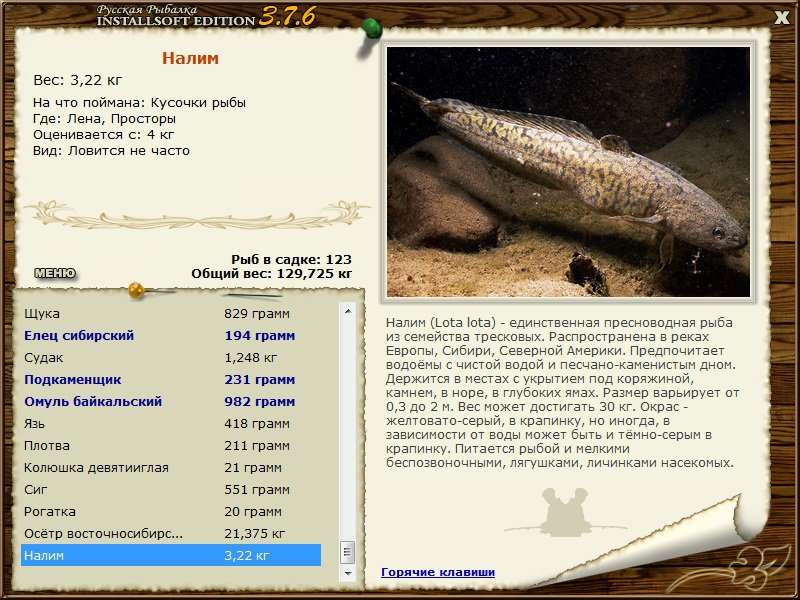800x600 pixels.
Task: Select Щука in the fish list
Action: click(x=171, y=313)
